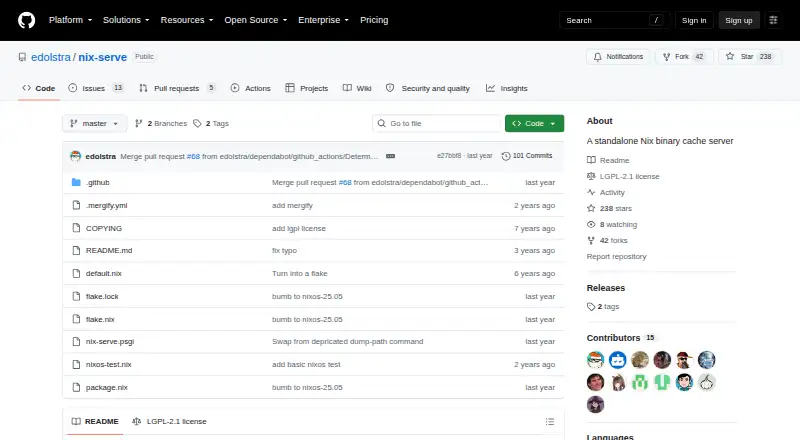
Task: Click 'Swap from depricated dump-path command' commit
Action: [x=347, y=341]
